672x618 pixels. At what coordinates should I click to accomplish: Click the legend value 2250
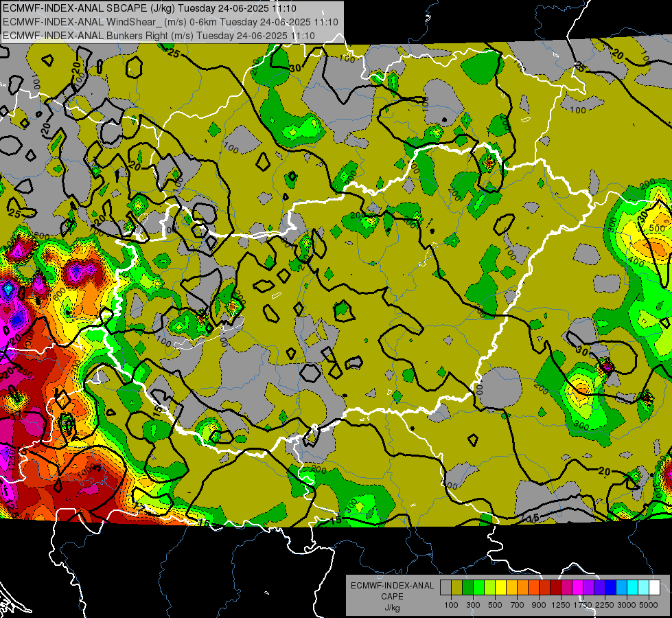[605, 605]
